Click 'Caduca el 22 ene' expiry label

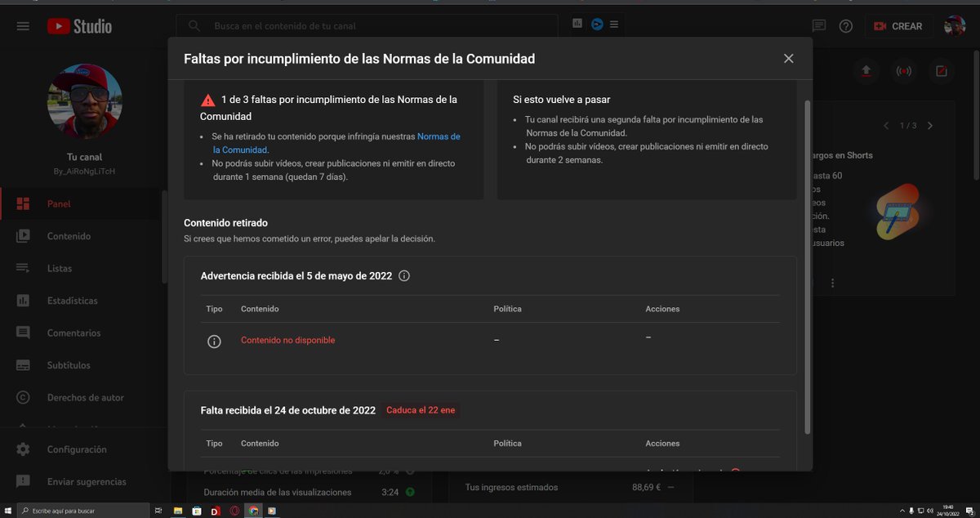(x=421, y=410)
